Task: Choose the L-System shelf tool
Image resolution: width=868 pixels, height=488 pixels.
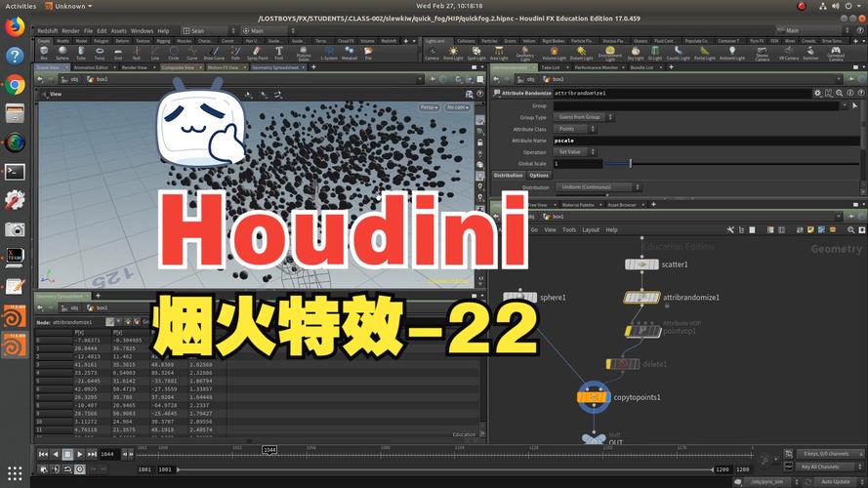Action: 329,53
